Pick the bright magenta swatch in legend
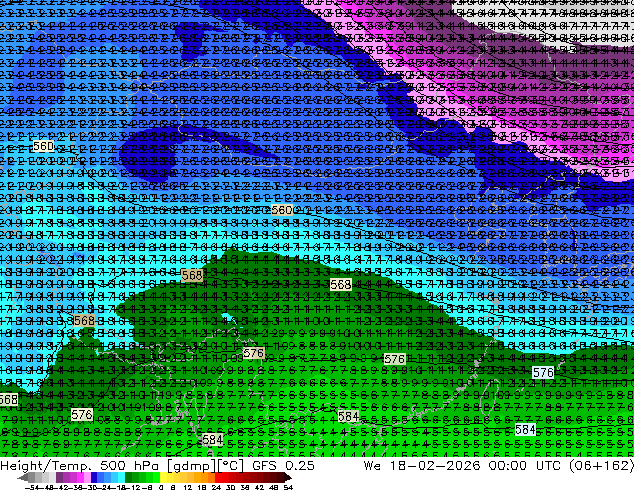 click(x=80, y=478)
